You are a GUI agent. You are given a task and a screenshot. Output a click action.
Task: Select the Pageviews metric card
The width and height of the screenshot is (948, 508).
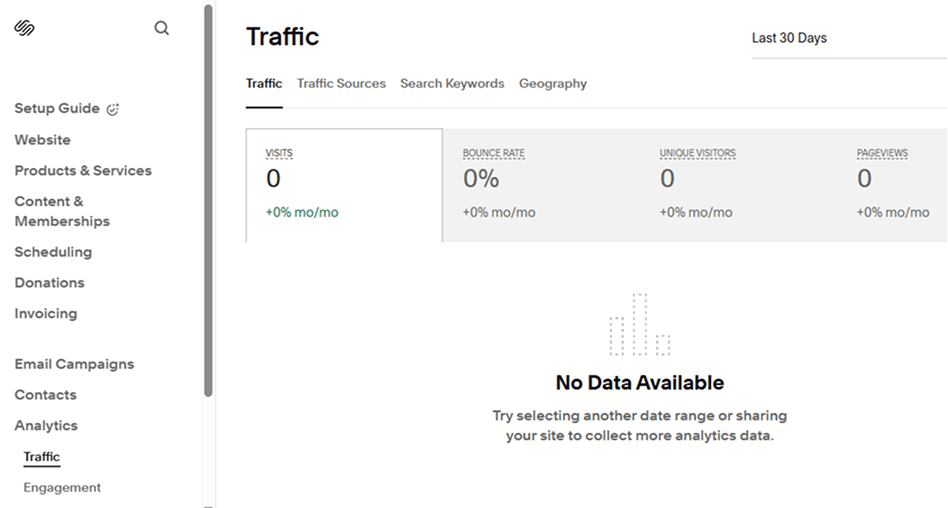[892, 185]
